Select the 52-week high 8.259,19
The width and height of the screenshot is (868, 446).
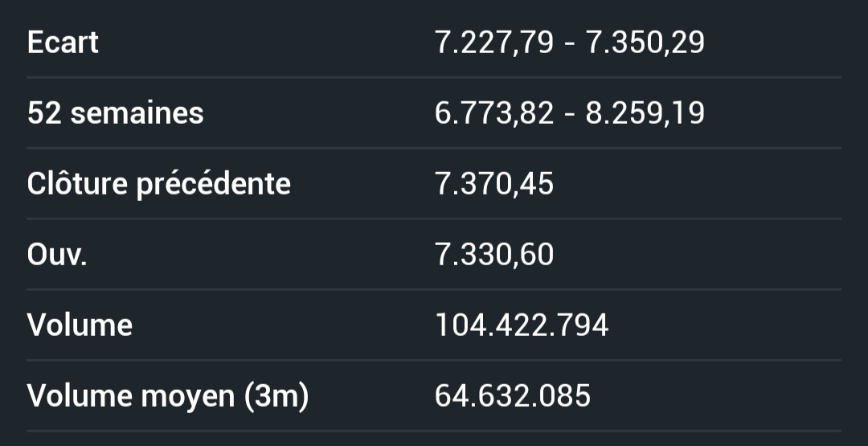[645, 113]
